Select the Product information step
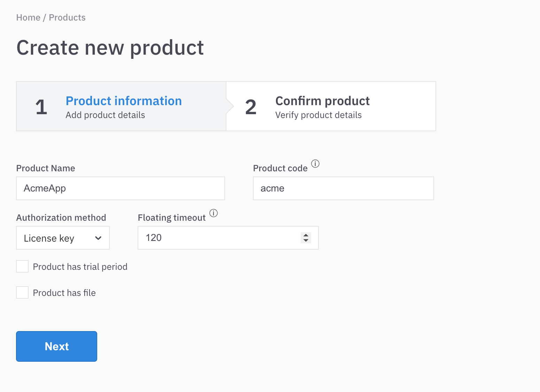540x392 pixels. [121, 106]
